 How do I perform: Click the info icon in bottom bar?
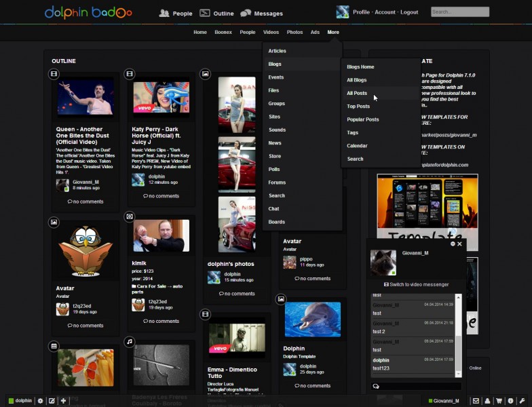tap(510, 401)
